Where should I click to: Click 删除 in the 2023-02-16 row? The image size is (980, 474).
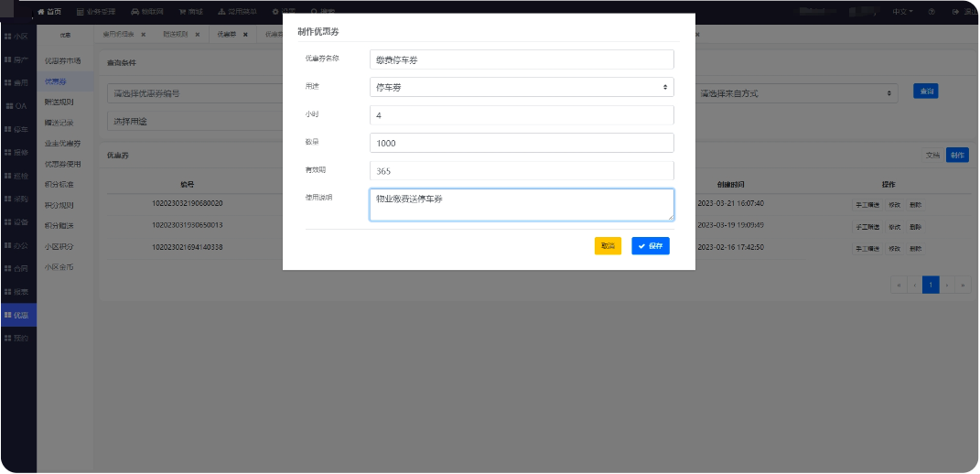click(x=916, y=248)
